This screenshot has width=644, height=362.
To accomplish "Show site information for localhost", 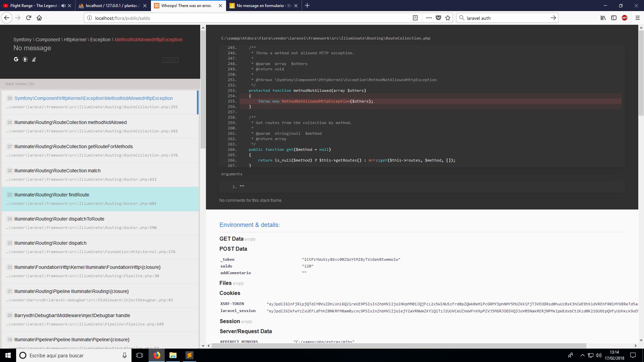I will (90, 18).
